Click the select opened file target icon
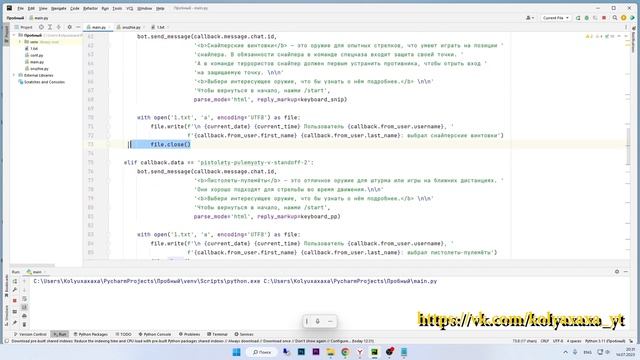 [x=41, y=27]
